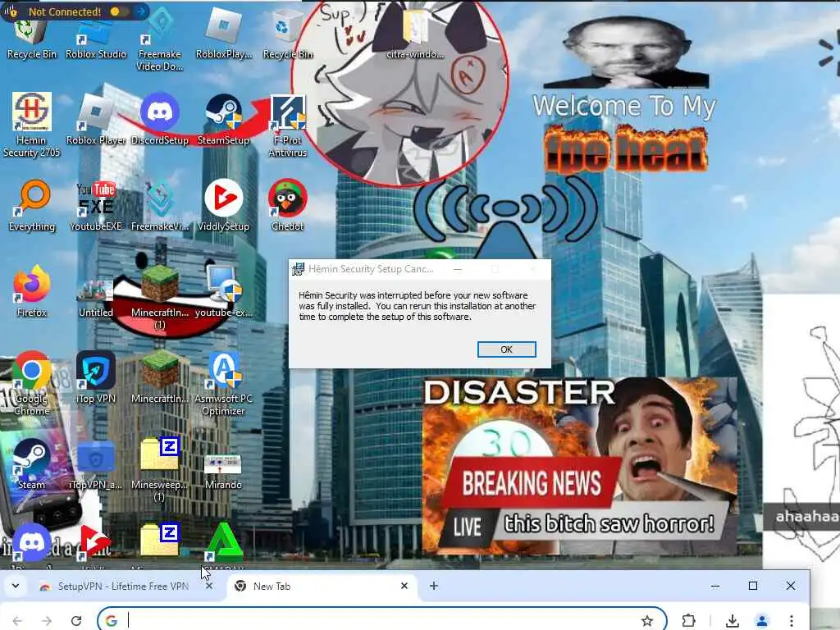Go forward in Chrome browser
840x630 pixels.
pyautogui.click(x=47, y=620)
